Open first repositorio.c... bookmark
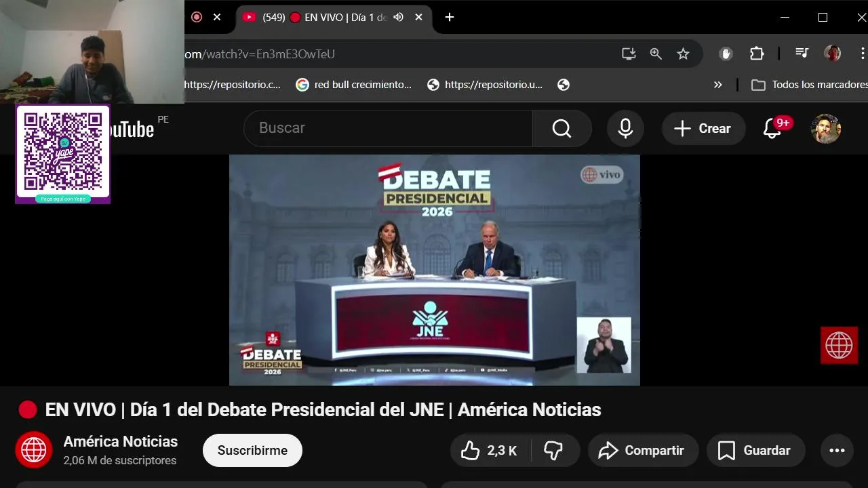The width and height of the screenshot is (868, 488). point(232,85)
